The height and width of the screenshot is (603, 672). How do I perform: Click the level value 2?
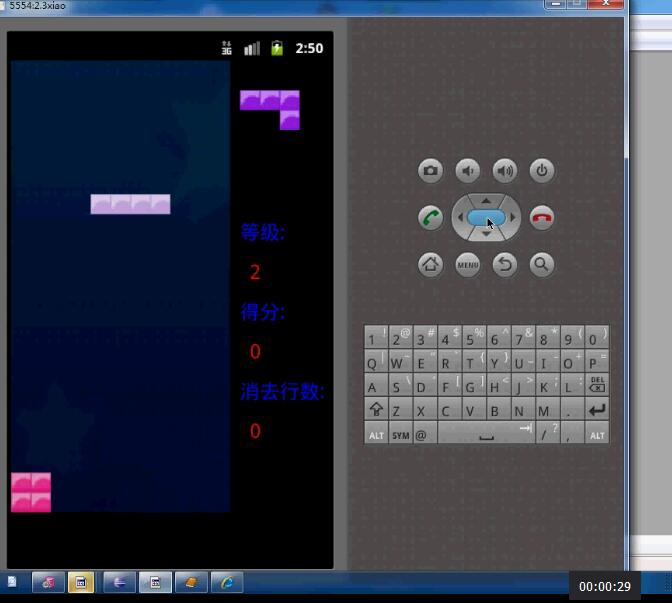coord(255,272)
